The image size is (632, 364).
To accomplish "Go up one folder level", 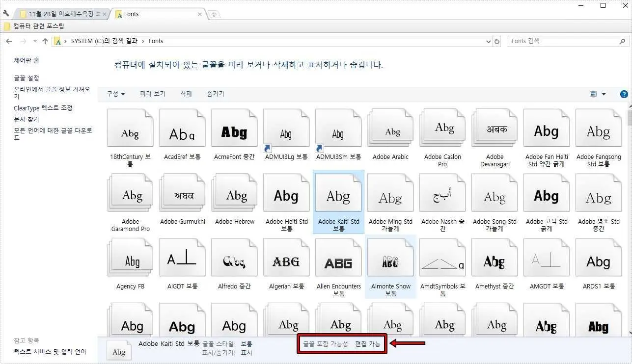I will coord(45,41).
